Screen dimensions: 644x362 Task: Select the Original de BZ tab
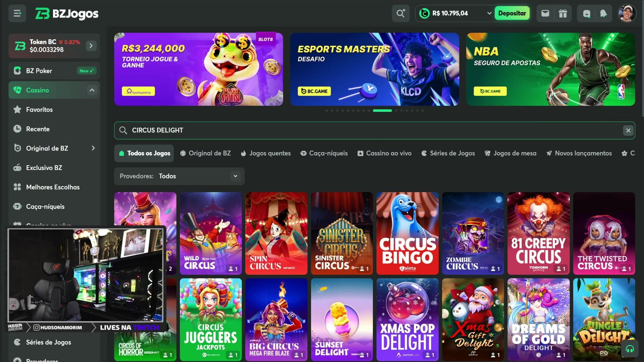point(205,153)
